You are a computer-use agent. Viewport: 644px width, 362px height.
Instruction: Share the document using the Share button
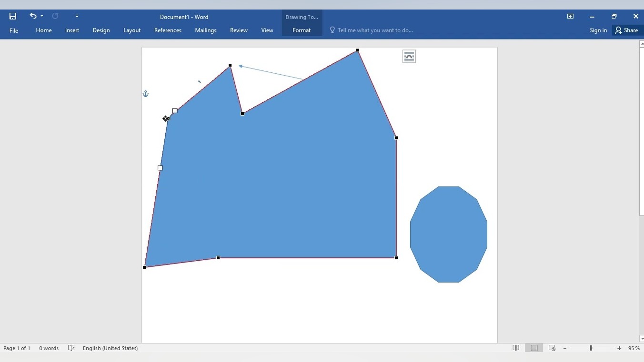[627, 30]
